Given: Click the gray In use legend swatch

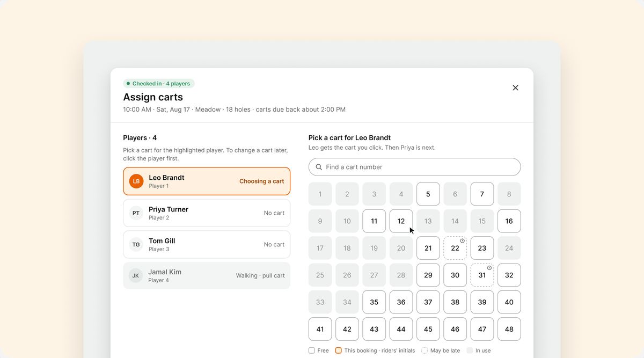Looking at the screenshot, I should [470, 350].
